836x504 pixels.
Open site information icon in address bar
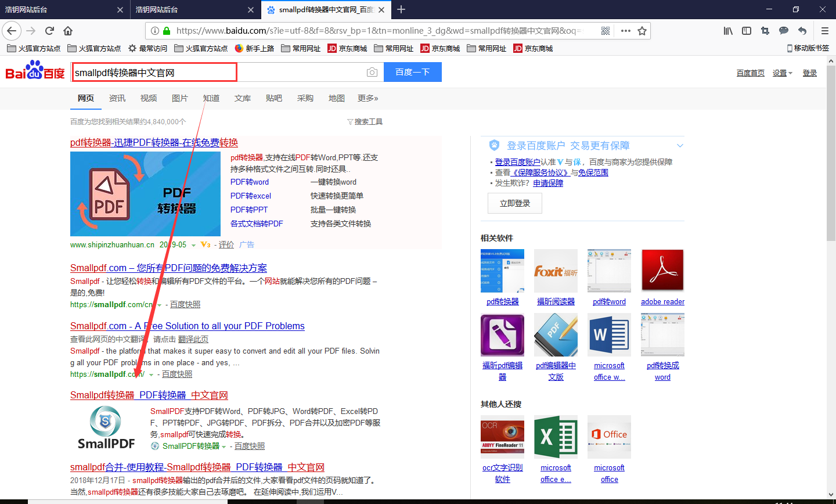click(155, 31)
